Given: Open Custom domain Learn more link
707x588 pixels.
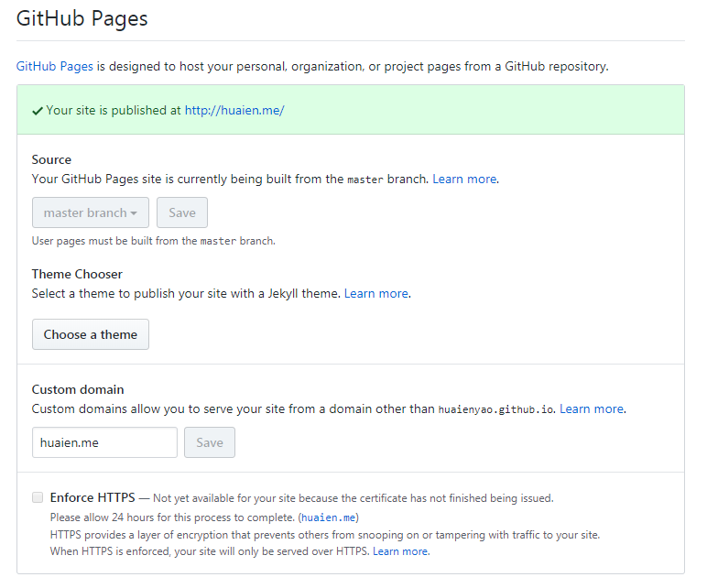Looking at the screenshot, I should coord(592,409).
